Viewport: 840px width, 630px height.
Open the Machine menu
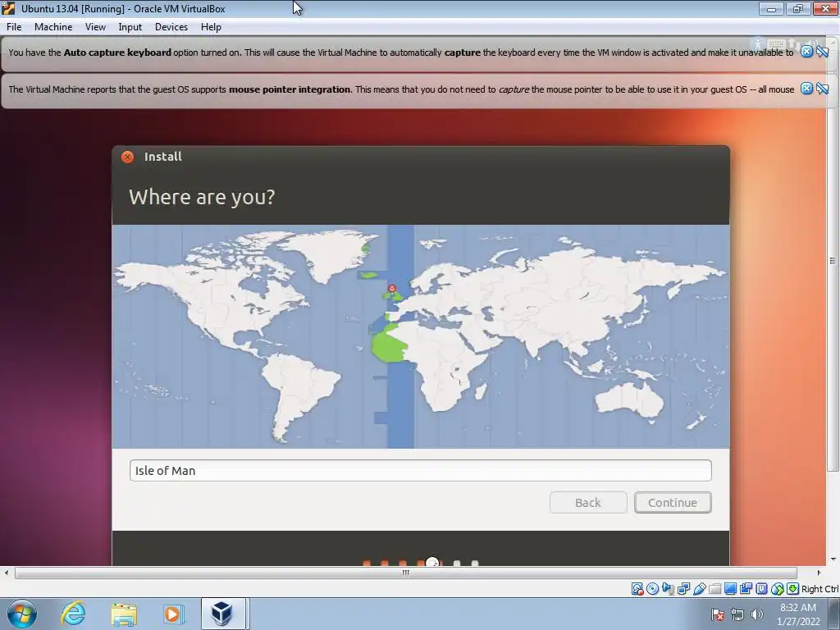coord(53,27)
